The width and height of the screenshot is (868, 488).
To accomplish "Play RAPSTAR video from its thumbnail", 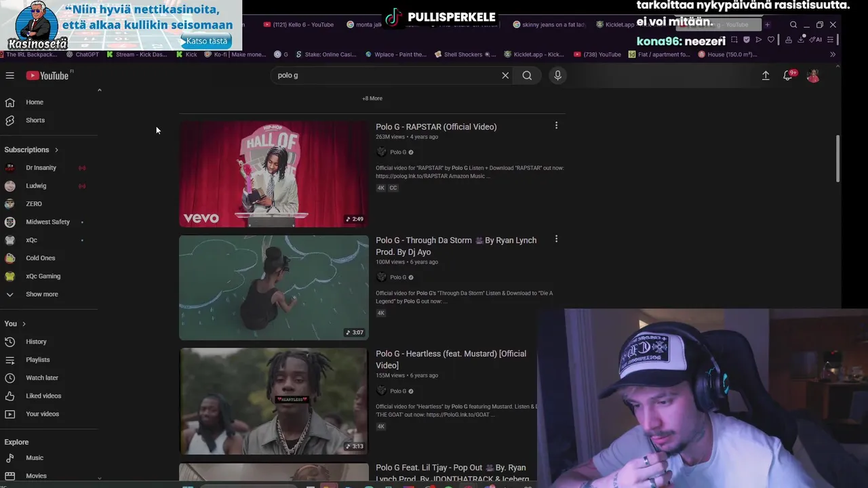I will 274,174.
